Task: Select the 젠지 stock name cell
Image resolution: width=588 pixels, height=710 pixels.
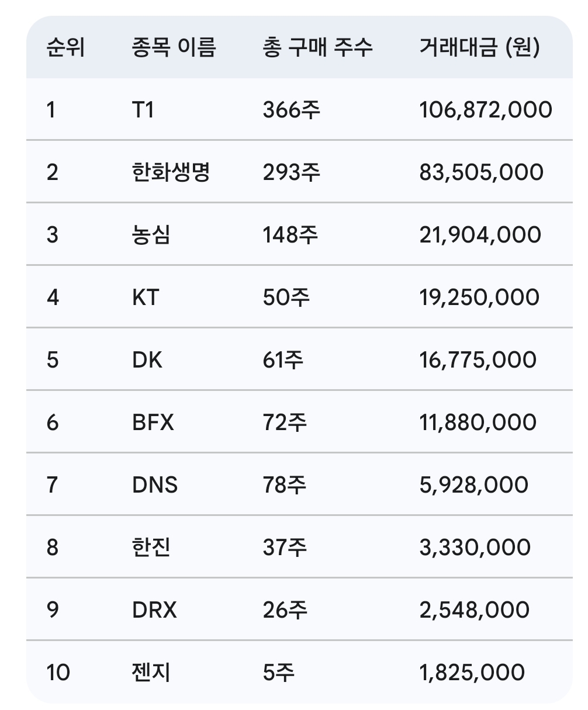Action: tap(151, 673)
